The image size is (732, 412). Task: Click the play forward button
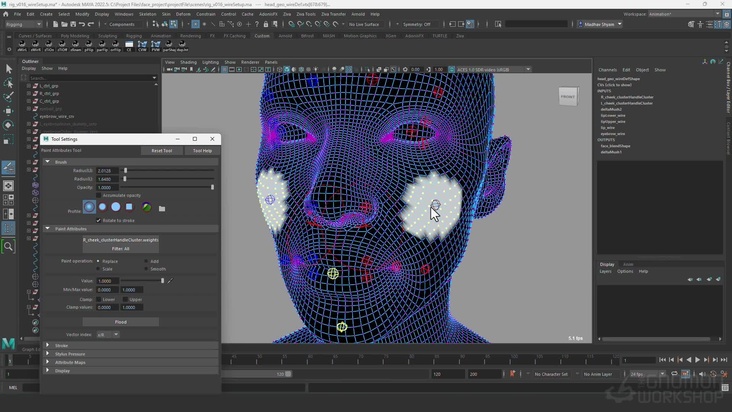click(x=697, y=360)
